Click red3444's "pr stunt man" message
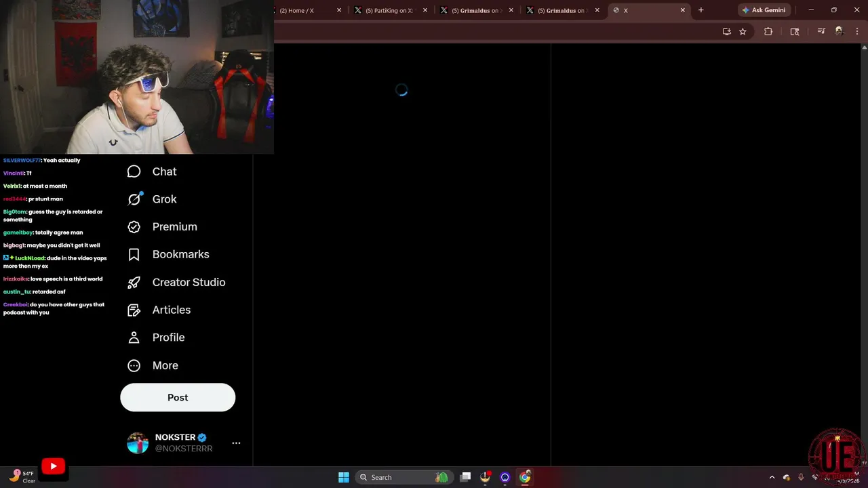Viewport: 868px width, 488px height. (33, 199)
